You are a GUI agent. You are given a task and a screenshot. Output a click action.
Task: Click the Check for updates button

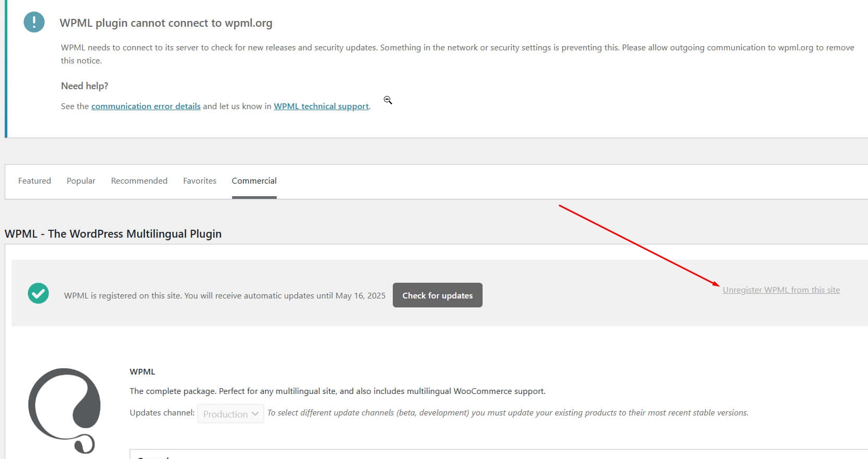[x=437, y=295]
